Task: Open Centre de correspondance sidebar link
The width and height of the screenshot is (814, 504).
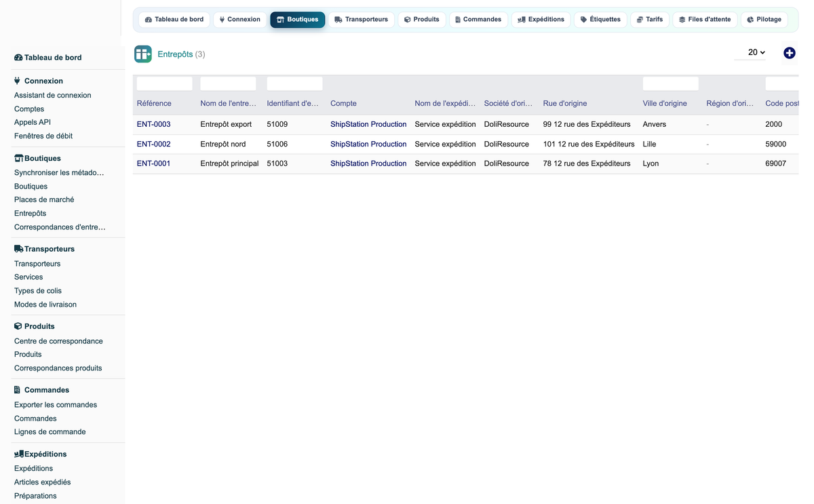Action: pyautogui.click(x=59, y=341)
